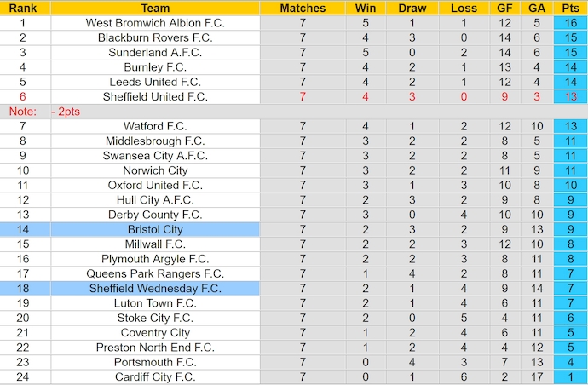
Task: Click the Cardiff City F.C. team name
Action: coord(155,377)
